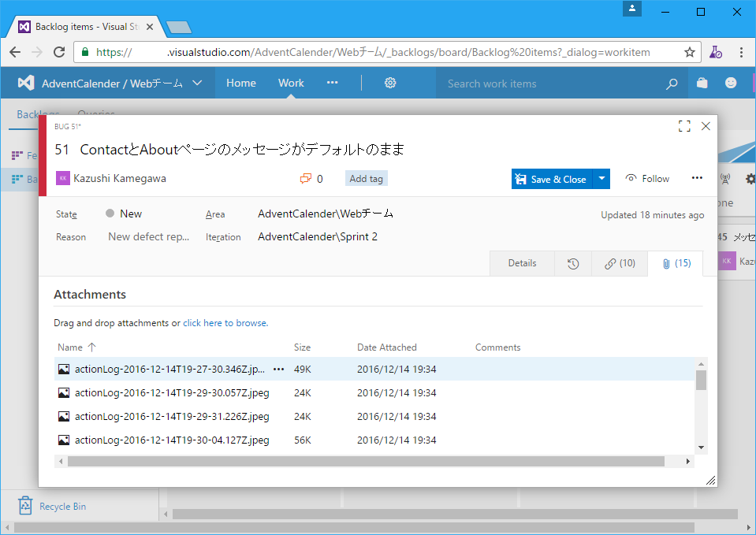Screen dimensions: 756x535
Task: Open the Links tab showing 10
Action: click(x=620, y=263)
